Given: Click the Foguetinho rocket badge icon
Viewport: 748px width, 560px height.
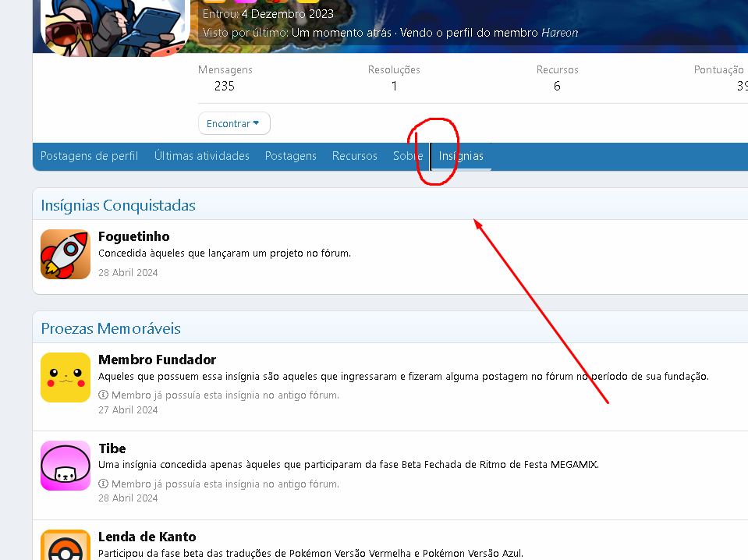Looking at the screenshot, I should [x=66, y=254].
